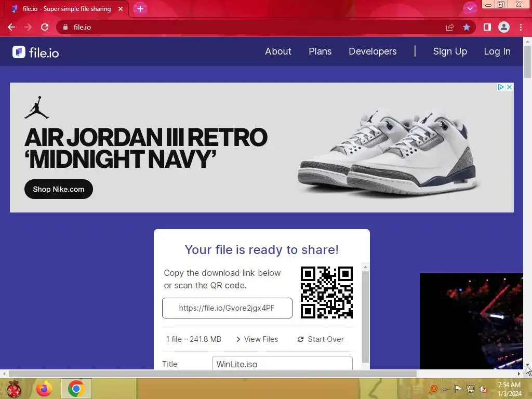Screen dimensions: 532x399
Task: Click the taskbar clock 7:54 AM
Action: (509, 385)
